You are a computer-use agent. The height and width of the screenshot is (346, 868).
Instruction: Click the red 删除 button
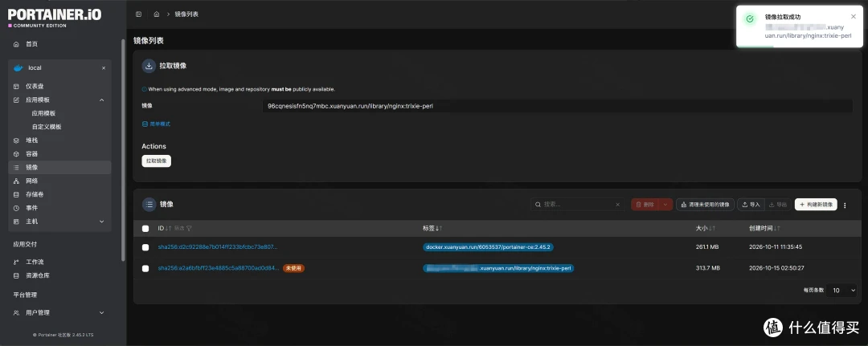[645, 205]
